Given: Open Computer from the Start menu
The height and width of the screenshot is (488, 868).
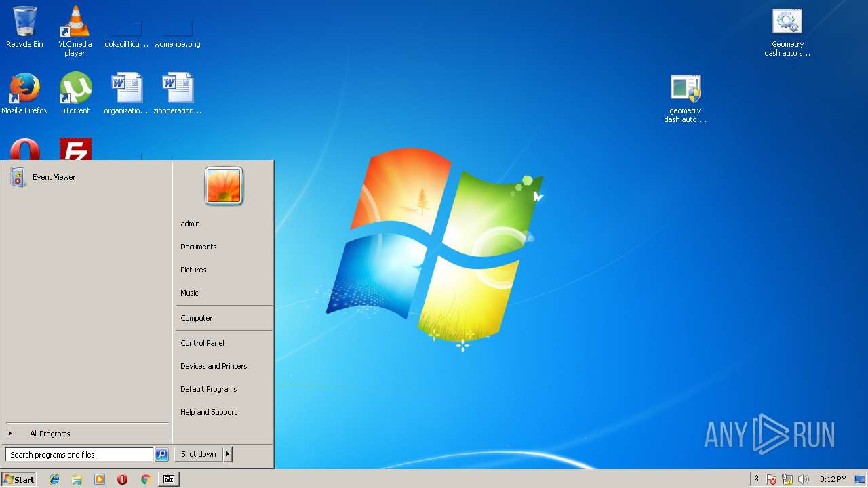Looking at the screenshot, I should (x=224, y=318).
